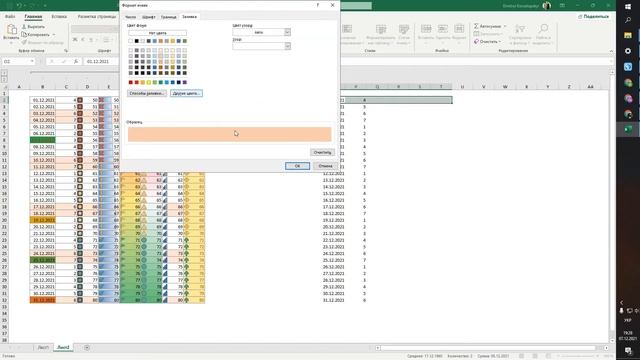Click Форматировать как таблицу icon
The height and width of the screenshot is (360, 640).
381,29
